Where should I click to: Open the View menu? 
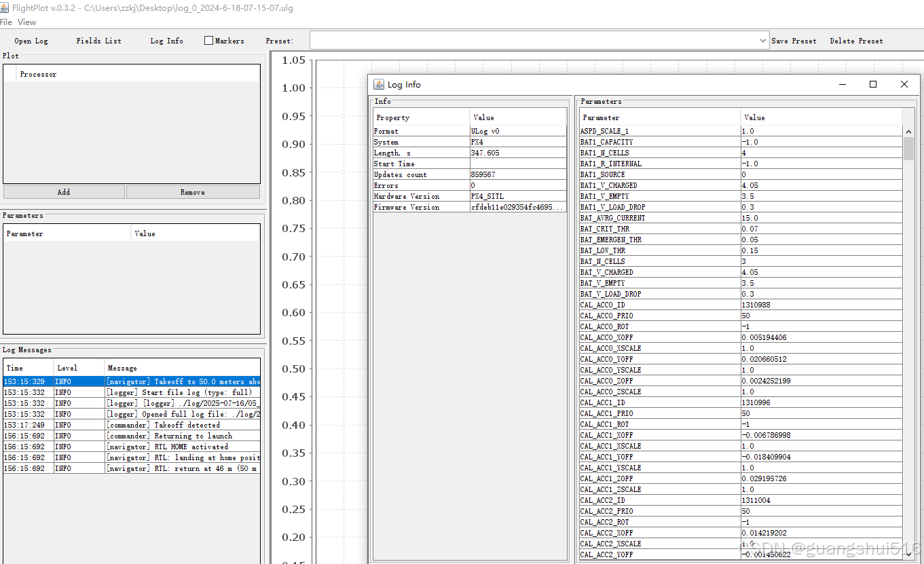point(27,22)
